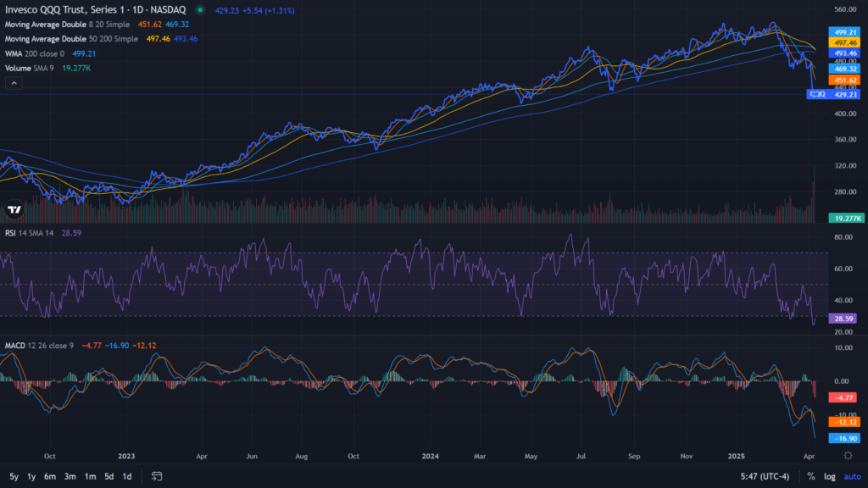Switch to the 3m date range
The height and width of the screenshot is (488, 868).
(70, 476)
